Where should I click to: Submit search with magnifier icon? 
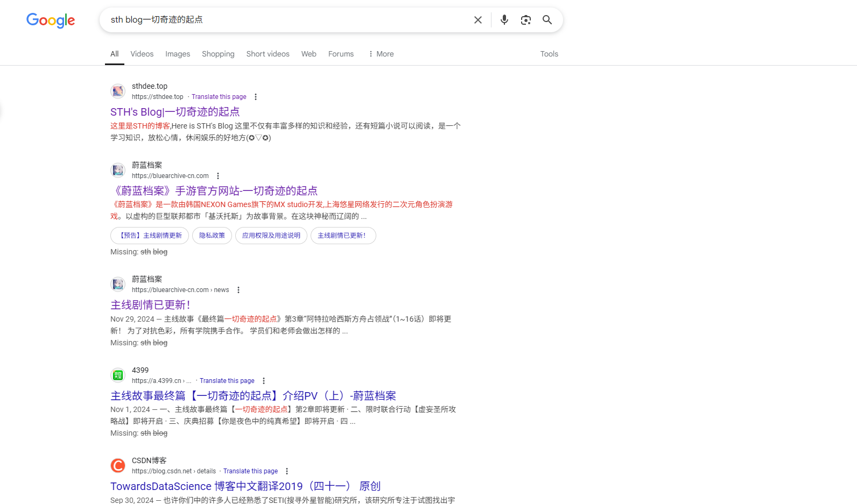click(547, 20)
